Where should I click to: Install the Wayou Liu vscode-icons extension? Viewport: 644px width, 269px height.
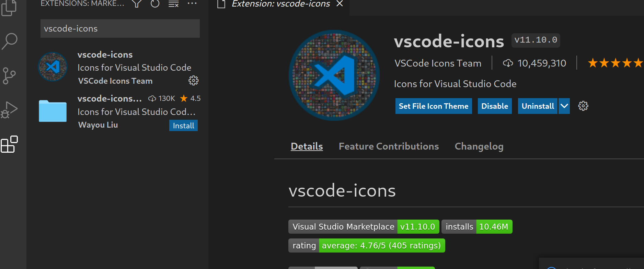183,126
